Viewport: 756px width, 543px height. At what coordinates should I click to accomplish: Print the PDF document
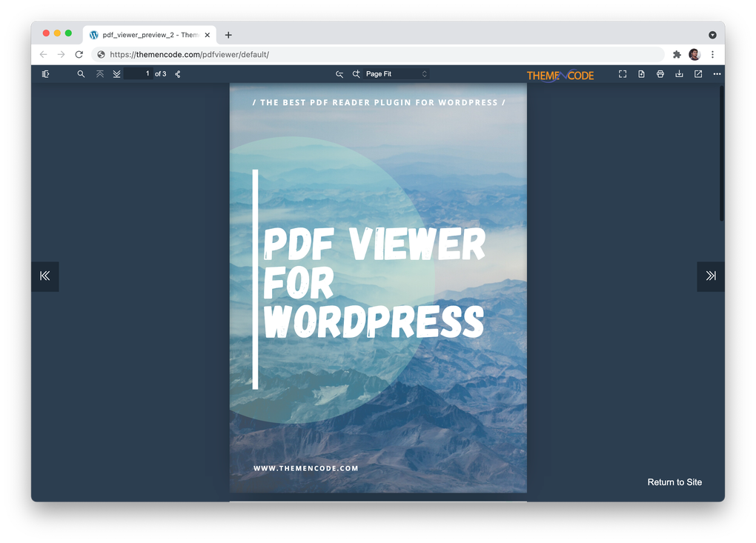pyautogui.click(x=660, y=73)
